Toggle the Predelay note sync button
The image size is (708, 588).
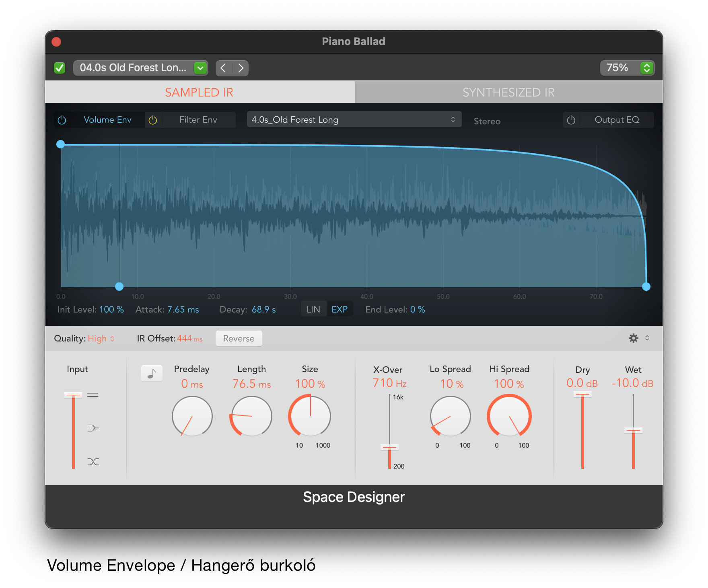point(152,374)
